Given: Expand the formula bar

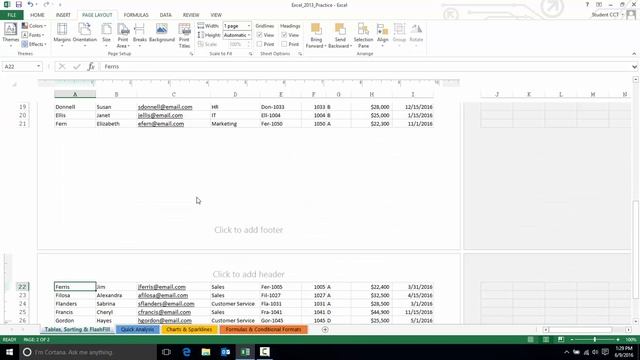Looking at the screenshot, I should (634, 67).
